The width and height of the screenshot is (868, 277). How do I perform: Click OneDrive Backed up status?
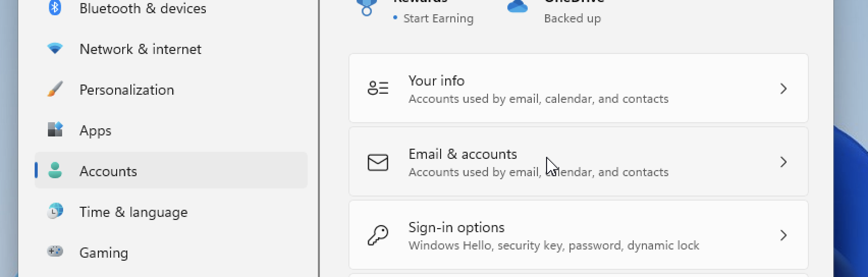(572, 18)
